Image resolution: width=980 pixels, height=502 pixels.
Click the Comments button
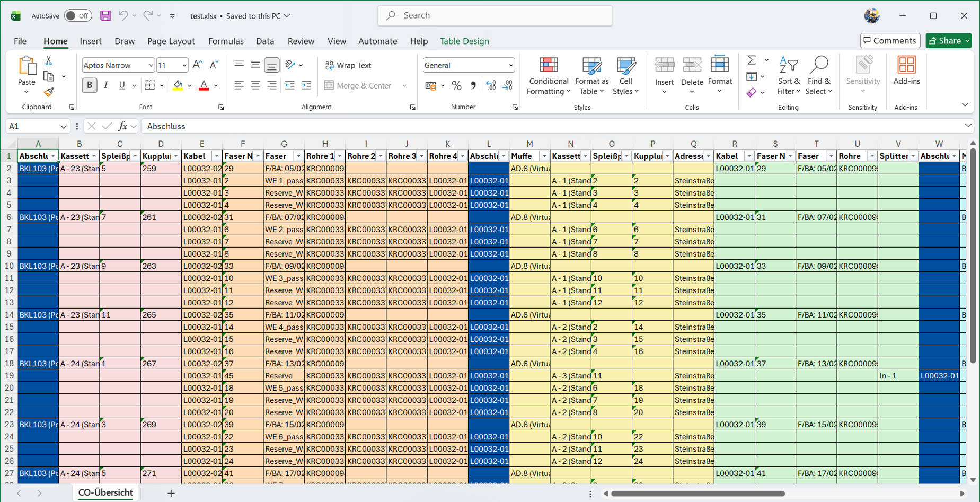890,41
